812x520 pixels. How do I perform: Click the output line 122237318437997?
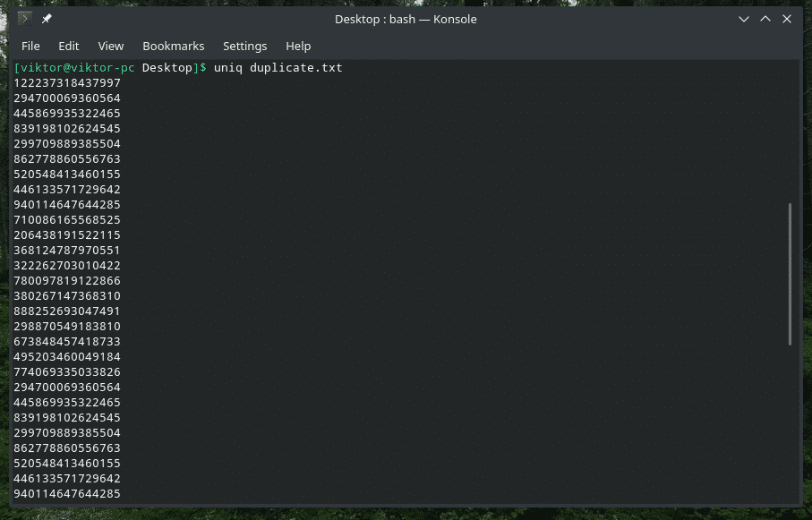[67, 83]
